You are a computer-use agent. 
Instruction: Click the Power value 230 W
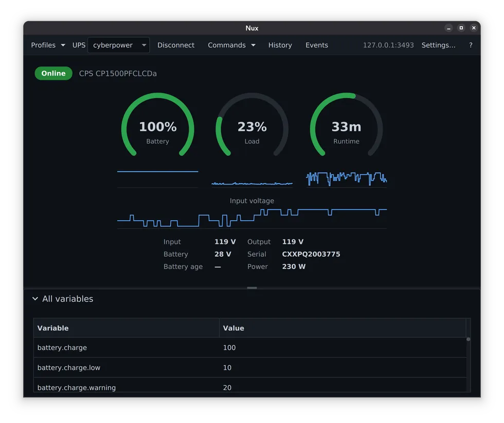pos(294,267)
